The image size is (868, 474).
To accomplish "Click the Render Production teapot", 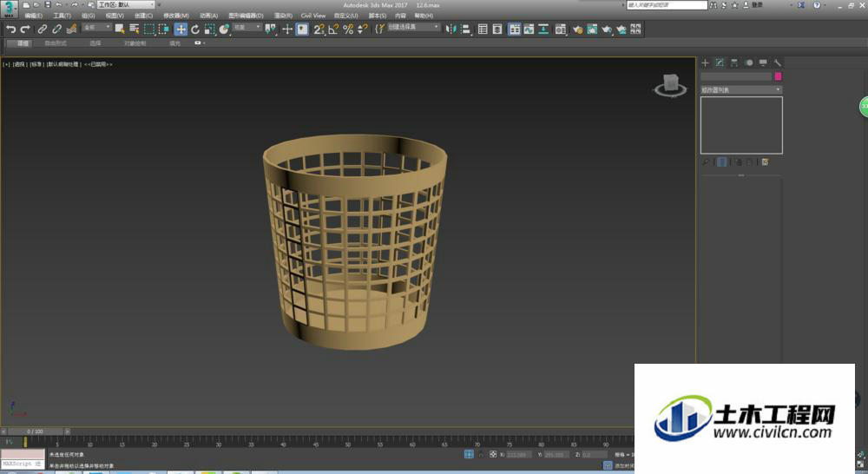I will coord(607,29).
